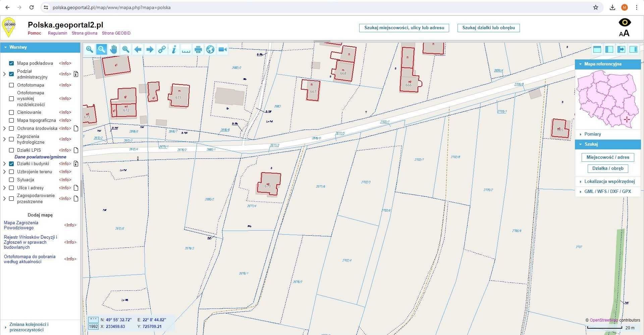Click Szukaj działki lub obrębu button
Viewport: 644px width, 335px height.
pos(488,28)
